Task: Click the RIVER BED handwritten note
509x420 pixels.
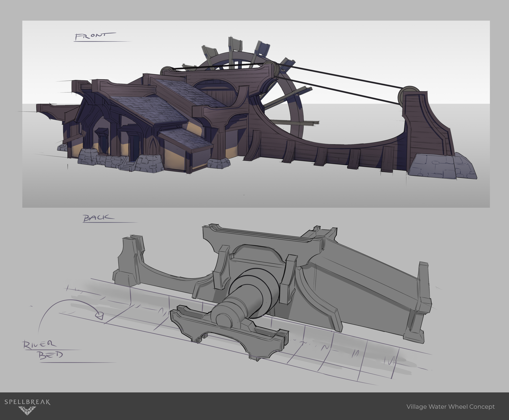Action: click(x=42, y=349)
